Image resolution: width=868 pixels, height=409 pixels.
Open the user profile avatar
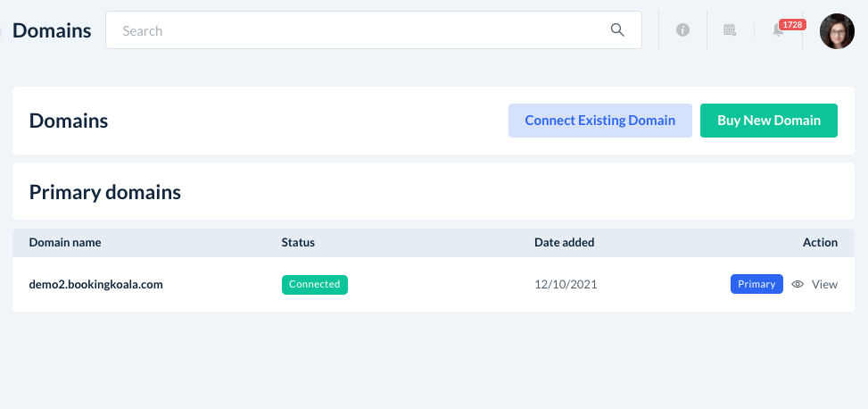pos(837,31)
